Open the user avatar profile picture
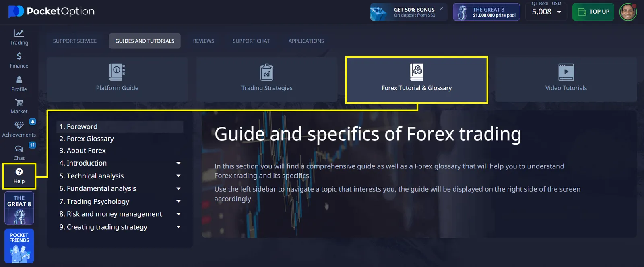 point(627,12)
